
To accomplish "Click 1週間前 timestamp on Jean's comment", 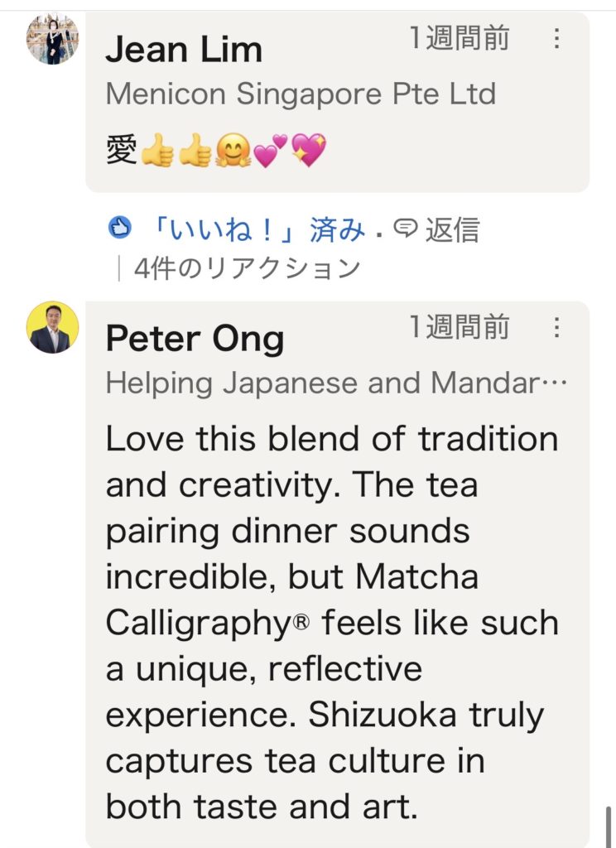I will click(x=460, y=39).
